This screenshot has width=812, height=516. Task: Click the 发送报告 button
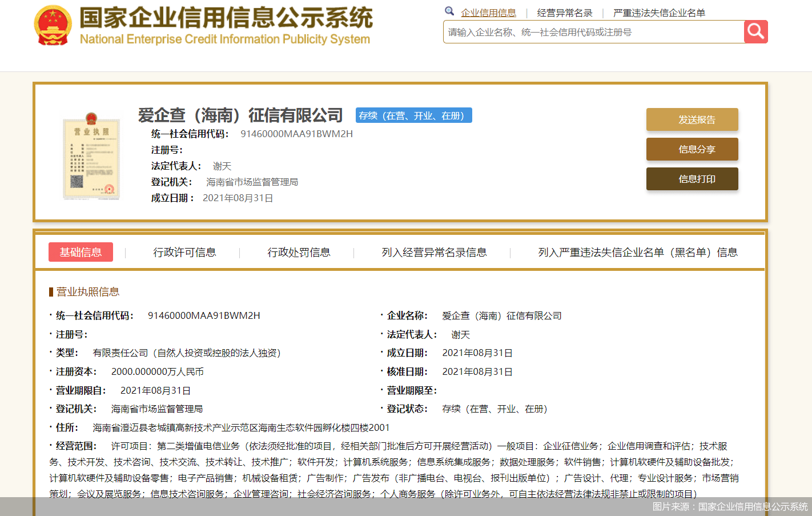692,119
